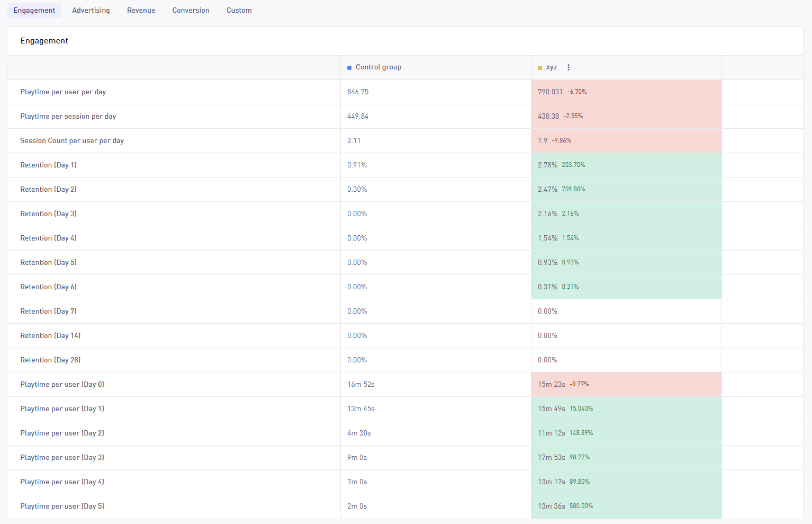Image resolution: width=812 pixels, height=524 pixels.
Task: Click the 580.00% Playtime Day 5 cell
Action: coord(581,507)
